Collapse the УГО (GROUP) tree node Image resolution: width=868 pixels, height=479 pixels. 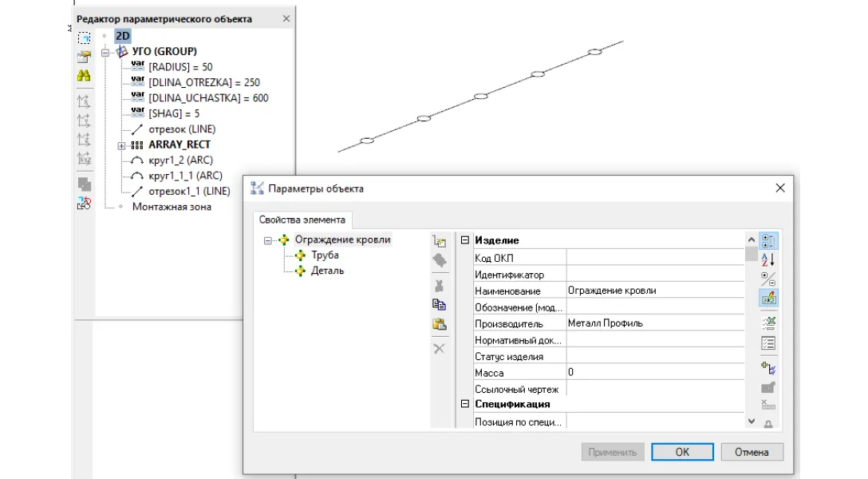(x=105, y=53)
